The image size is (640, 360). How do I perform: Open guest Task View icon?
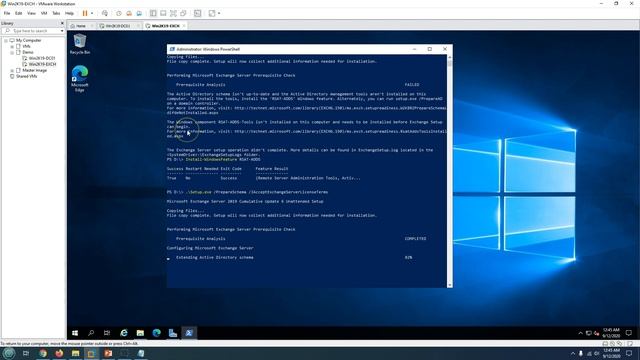107,333
